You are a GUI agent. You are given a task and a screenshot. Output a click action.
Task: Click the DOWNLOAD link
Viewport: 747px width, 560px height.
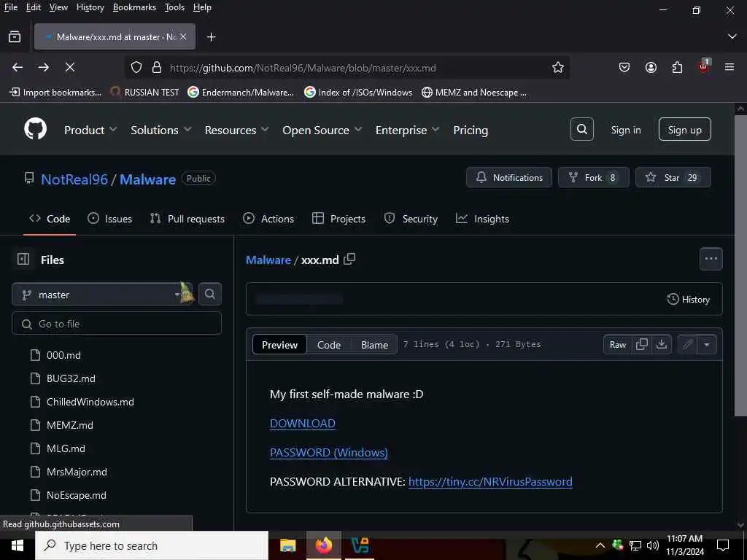tap(303, 424)
